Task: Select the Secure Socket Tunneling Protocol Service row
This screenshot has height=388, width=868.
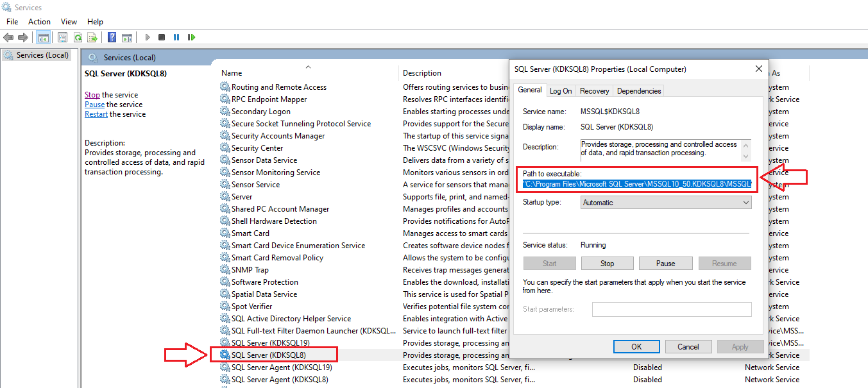Action: point(301,124)
